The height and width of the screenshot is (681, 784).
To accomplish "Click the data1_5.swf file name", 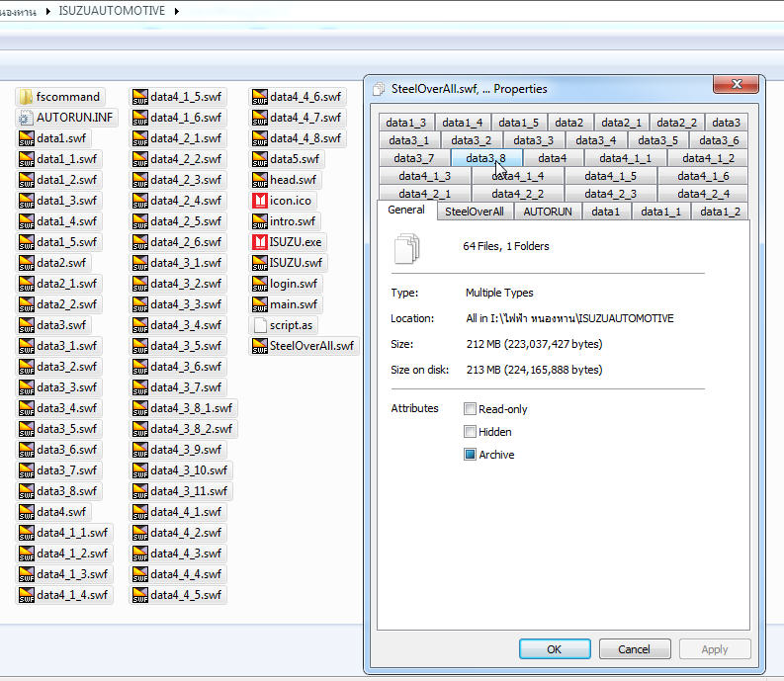I will 66,242.
